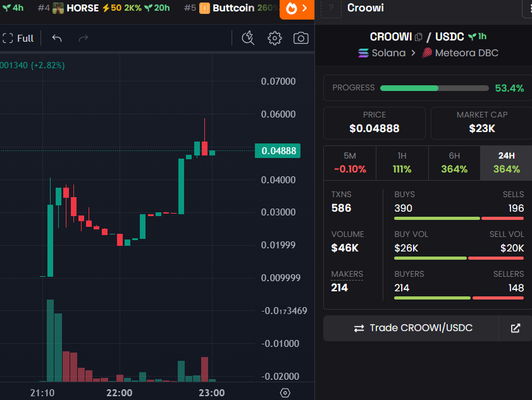Click the 0.07000 price axis label
Viewport: 532px width, 400px height.
(278, 82)
